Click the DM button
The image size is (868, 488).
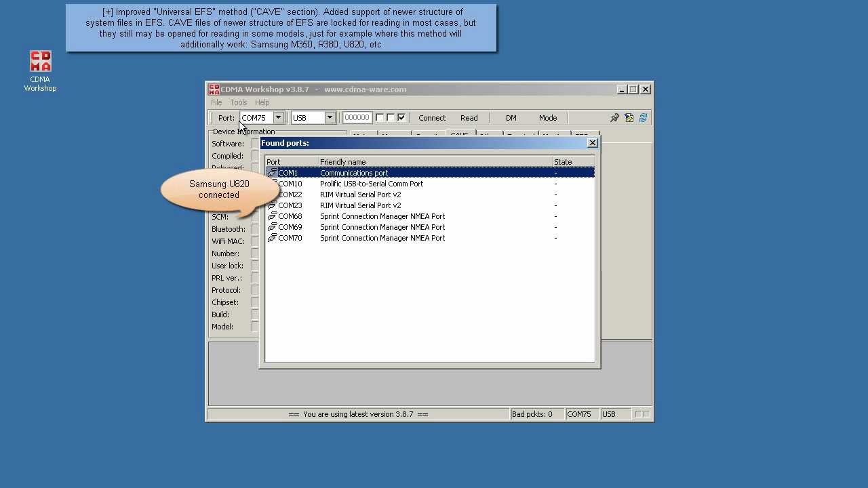(x=511, y=118)
